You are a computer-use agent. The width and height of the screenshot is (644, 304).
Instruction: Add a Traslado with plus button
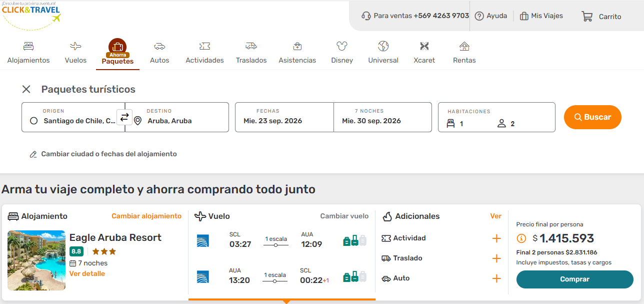[496, 258]
